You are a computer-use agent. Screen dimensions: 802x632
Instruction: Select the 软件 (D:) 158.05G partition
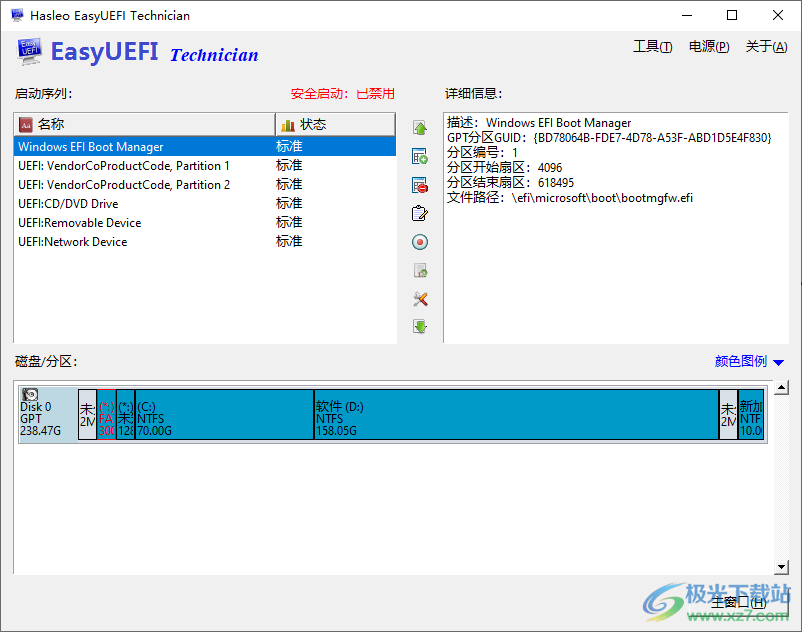(517, 414)
